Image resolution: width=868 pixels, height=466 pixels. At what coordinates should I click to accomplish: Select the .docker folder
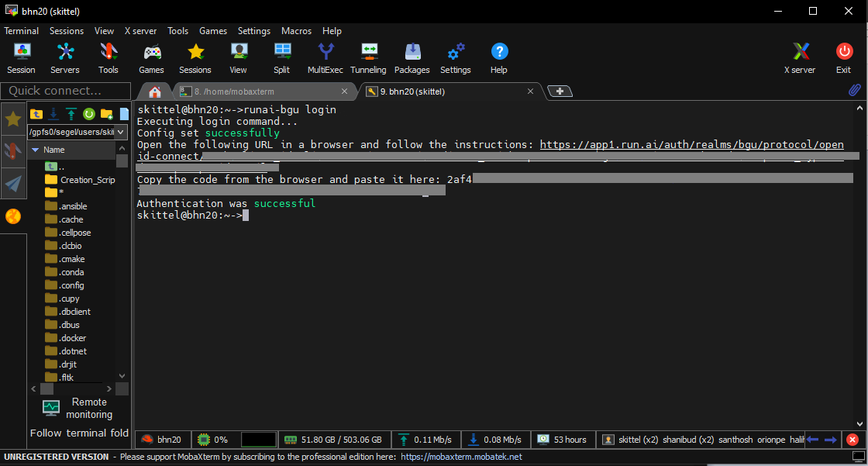(x=66, y=338)
